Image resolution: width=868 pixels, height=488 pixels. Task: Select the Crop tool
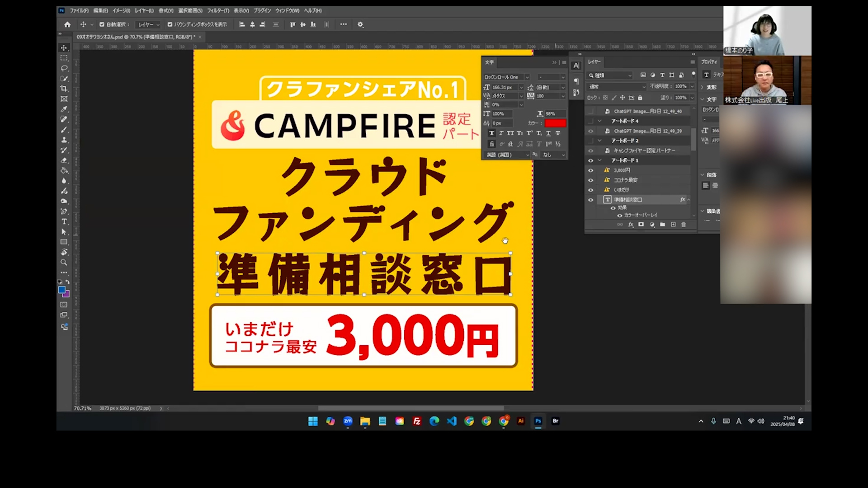tap(64, 89)
